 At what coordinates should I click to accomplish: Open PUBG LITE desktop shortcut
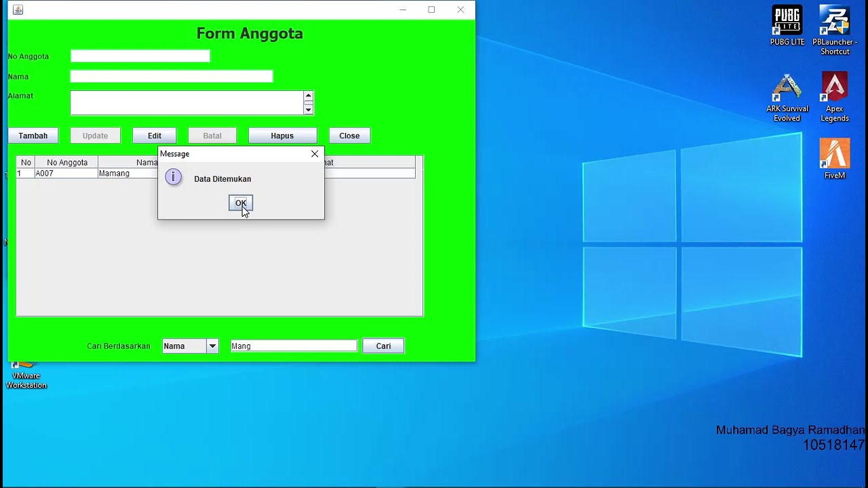(787, 26)
